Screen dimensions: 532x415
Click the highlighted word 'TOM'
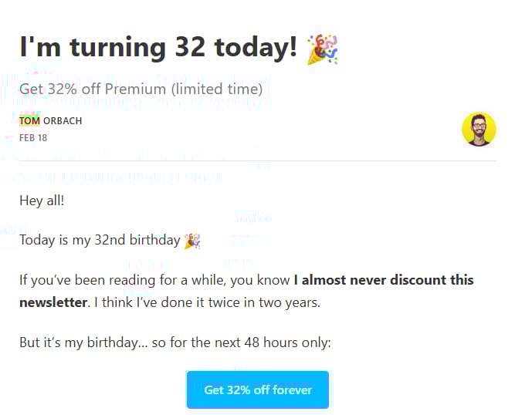(29, 121)
